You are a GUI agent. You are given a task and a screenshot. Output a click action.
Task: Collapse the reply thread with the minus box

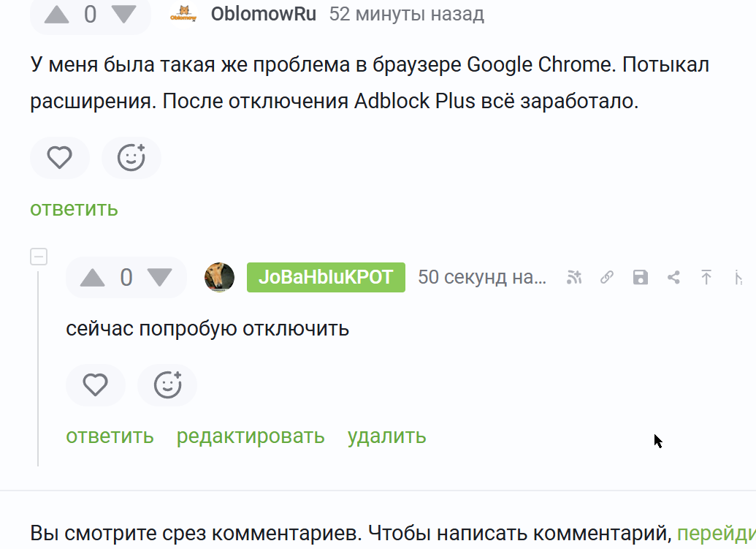[x=39, y=257]
